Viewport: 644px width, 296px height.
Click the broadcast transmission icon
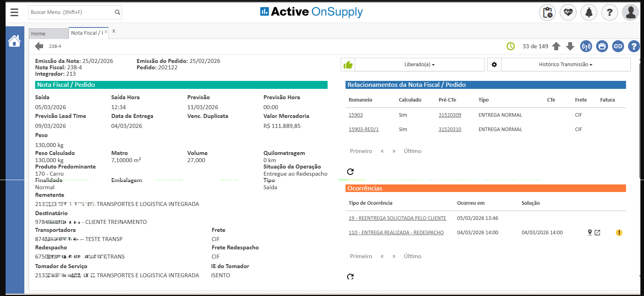[586, 47]
